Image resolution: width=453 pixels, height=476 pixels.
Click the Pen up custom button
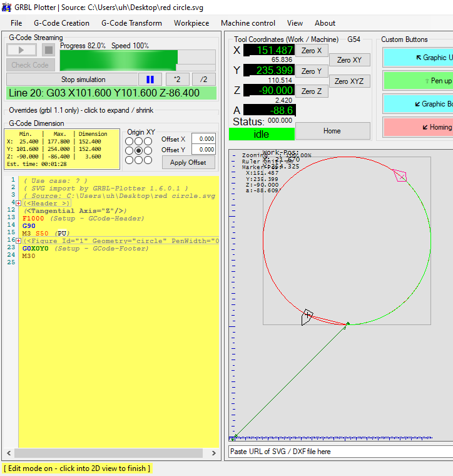pyautogui.click(x=417, y=81)
